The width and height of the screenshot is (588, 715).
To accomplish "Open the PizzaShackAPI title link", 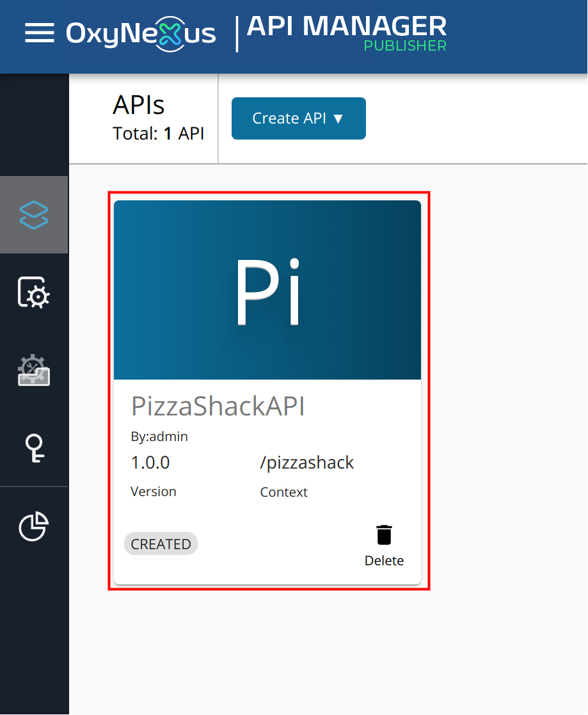I will [218, 406].
